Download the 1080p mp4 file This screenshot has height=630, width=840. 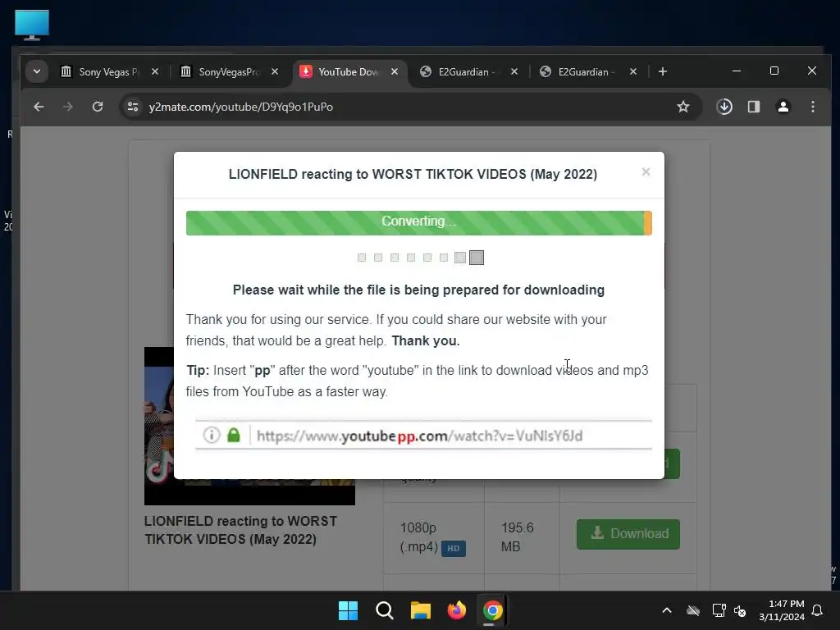click(x=628, y=534)
